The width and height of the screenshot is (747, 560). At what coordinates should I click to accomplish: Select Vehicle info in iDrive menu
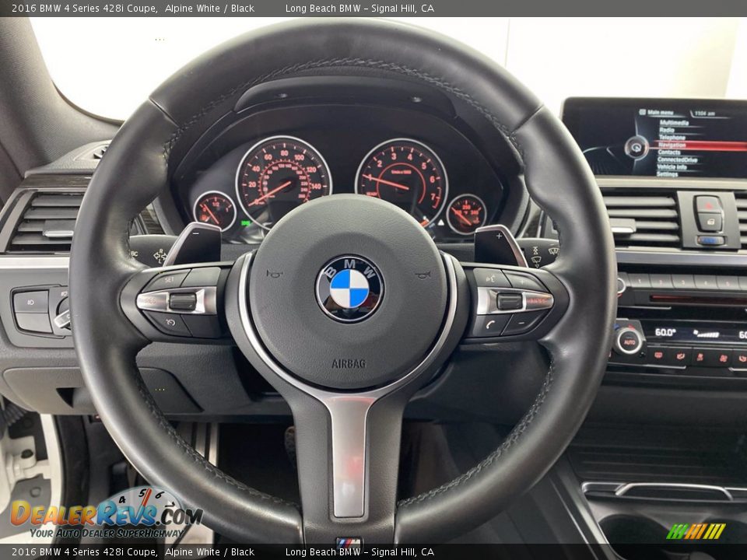672,166
